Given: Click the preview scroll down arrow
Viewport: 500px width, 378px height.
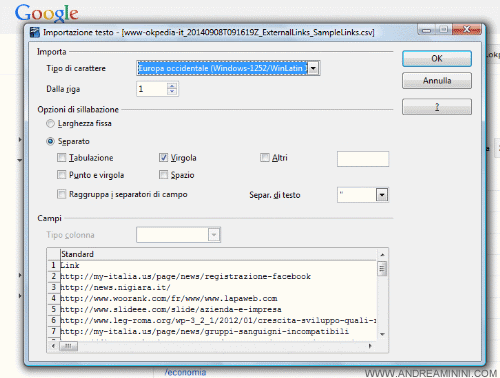Looking at the screenshot, I should pos(382,334).
